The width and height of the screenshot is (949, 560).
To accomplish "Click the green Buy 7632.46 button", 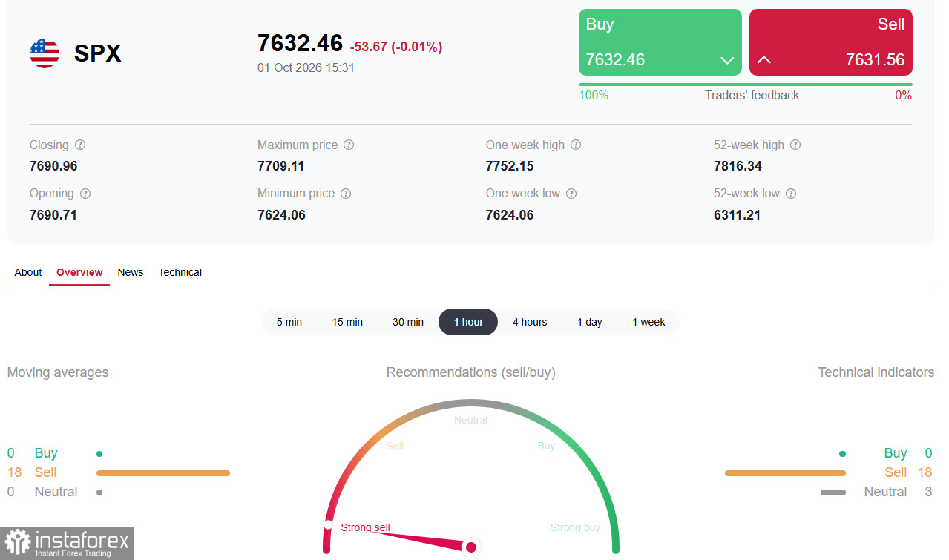I will pos(660,42).
